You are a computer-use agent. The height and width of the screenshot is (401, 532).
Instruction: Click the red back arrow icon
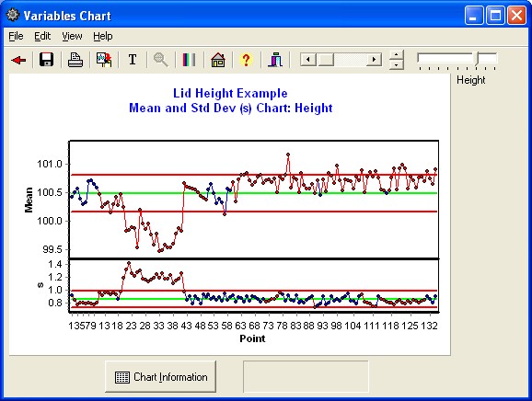pos(18,61)
